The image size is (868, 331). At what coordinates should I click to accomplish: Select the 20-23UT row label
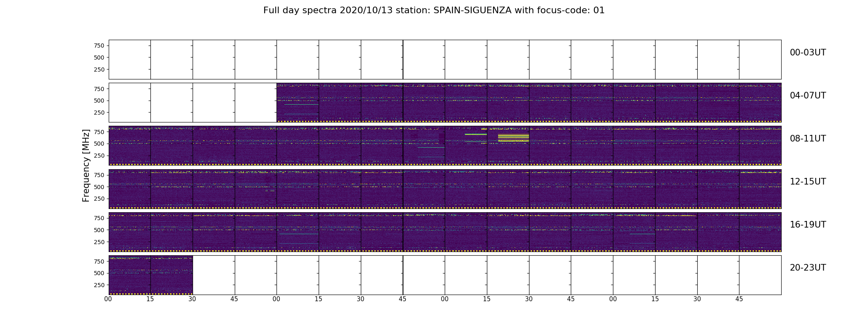point(808,268)
